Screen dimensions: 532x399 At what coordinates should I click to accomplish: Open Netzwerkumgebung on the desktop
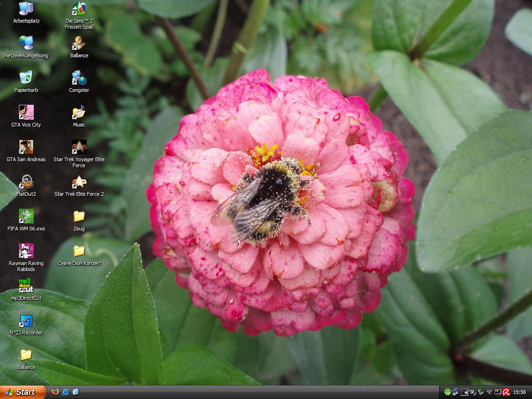click(26, 43)
